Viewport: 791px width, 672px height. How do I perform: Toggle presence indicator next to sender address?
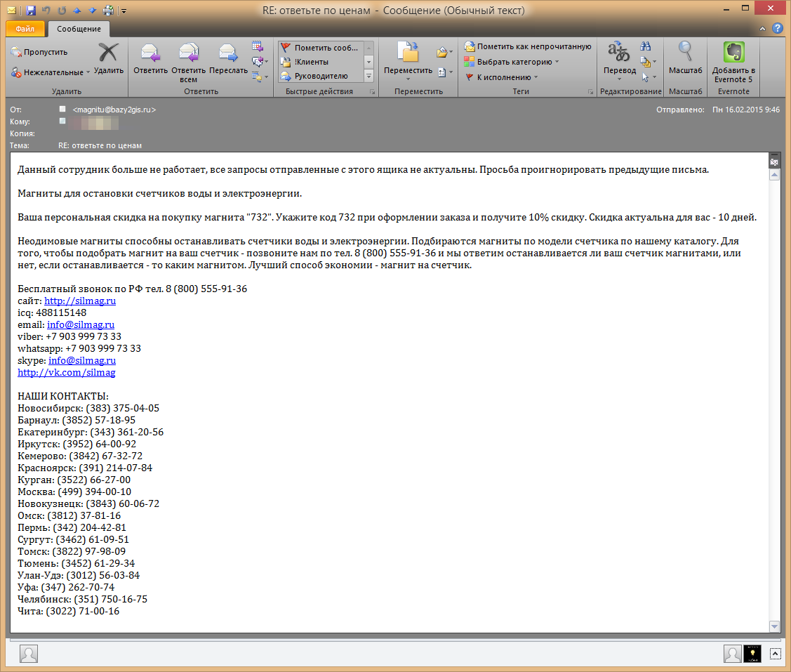coord(63,110)
